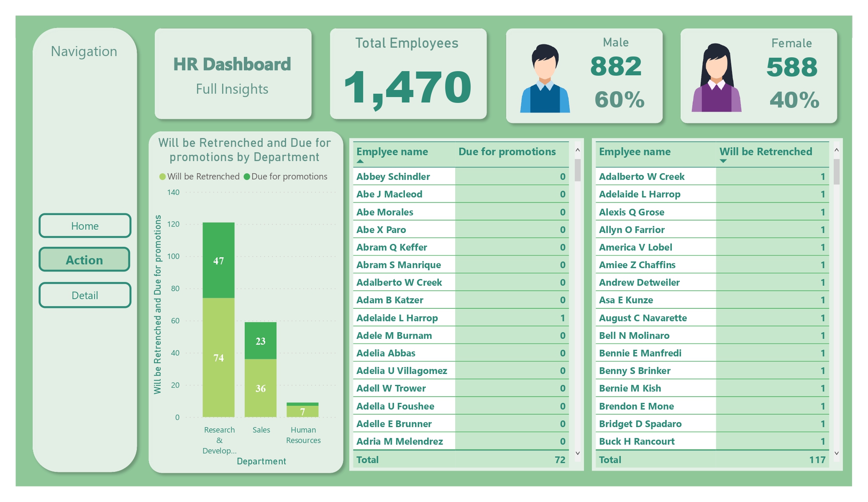Click the 'Will be Retrenched' legend marker
The height and width of the screenshot is (502, 868).
[x=162, y=177]
